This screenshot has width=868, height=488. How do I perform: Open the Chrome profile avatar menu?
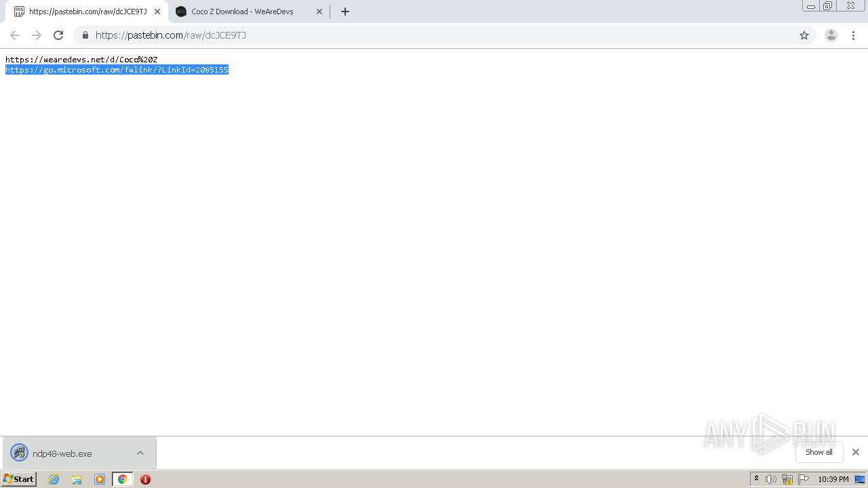(831, 35)
